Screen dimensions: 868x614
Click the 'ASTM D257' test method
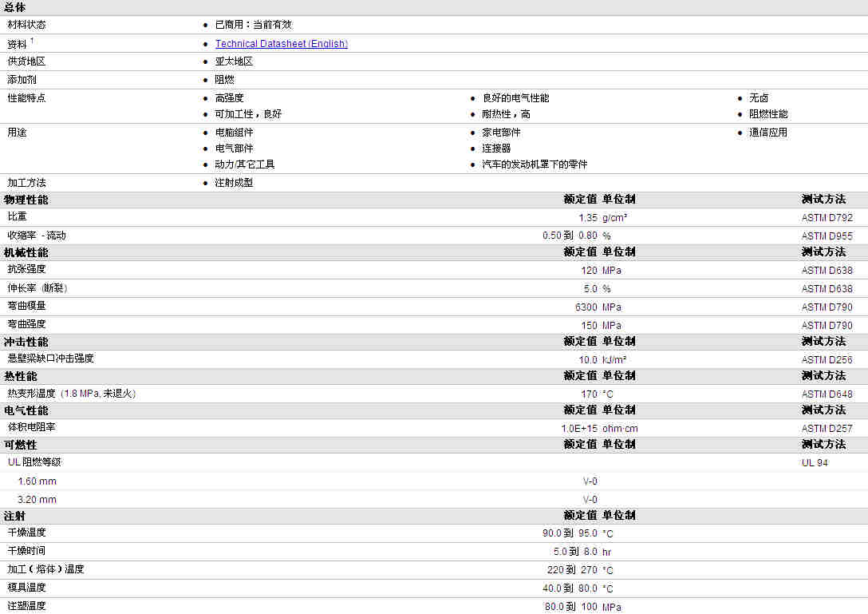827,428
